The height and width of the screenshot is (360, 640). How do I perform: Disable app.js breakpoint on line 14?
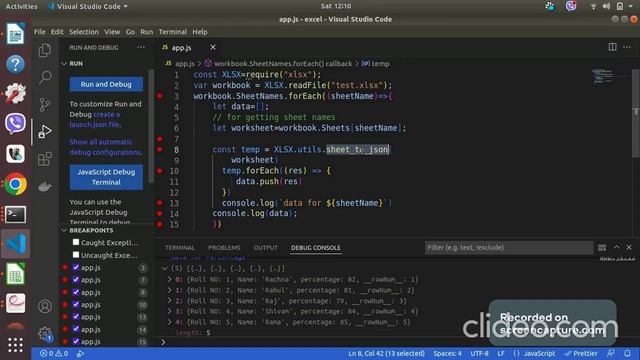[x=76, y=329]
